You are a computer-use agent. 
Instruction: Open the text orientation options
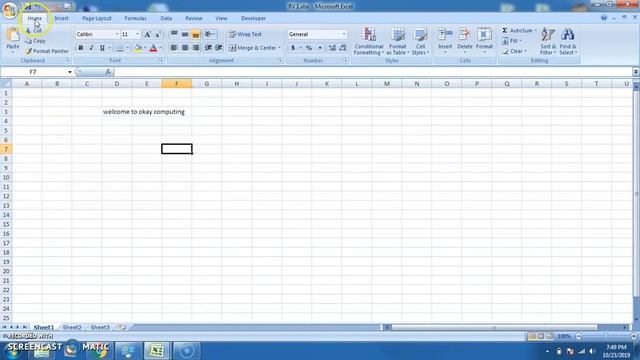click(x=209, y=34)
